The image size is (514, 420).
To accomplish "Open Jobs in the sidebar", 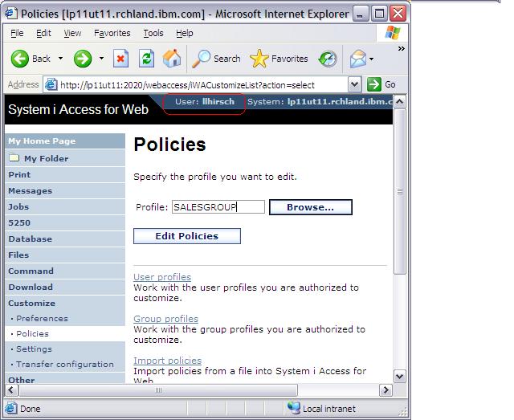I will (65, 206).
